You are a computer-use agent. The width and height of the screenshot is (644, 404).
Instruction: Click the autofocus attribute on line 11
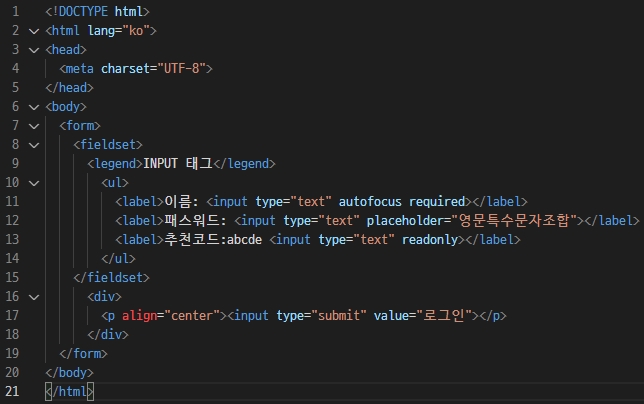(x=370, y=202)
